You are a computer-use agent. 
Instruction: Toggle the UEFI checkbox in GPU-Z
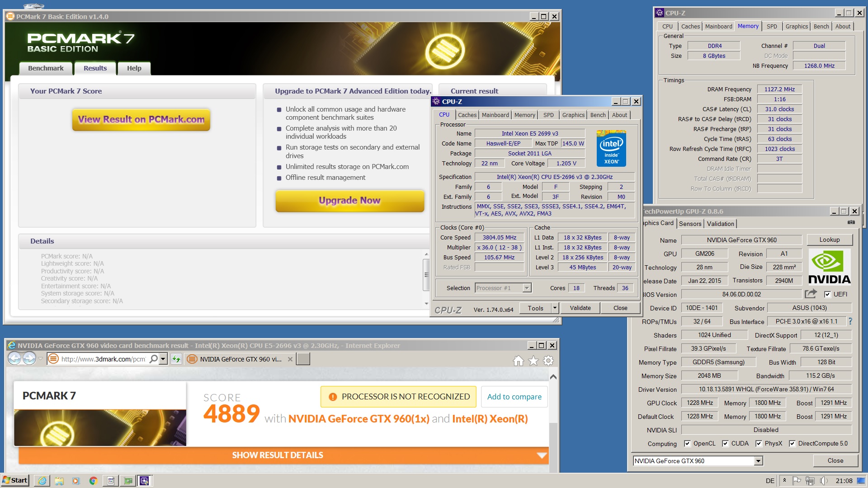point(828,294)
